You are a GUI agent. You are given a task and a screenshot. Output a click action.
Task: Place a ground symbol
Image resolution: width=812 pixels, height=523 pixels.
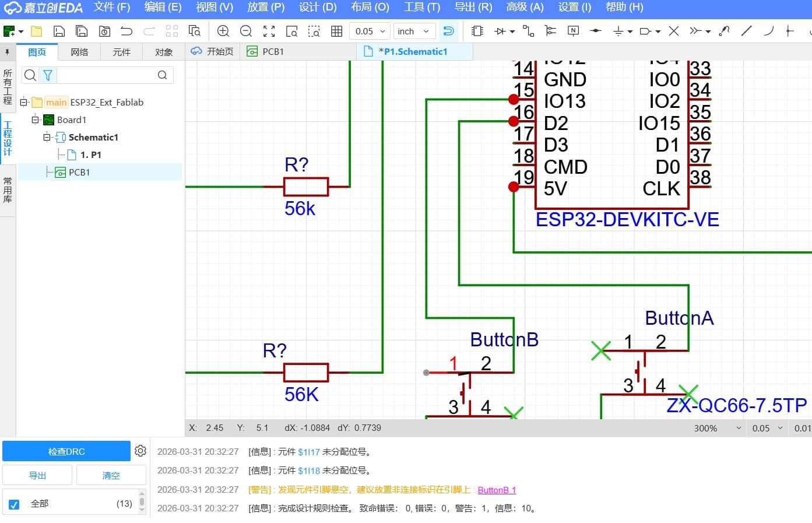click(x=618, y=31)
